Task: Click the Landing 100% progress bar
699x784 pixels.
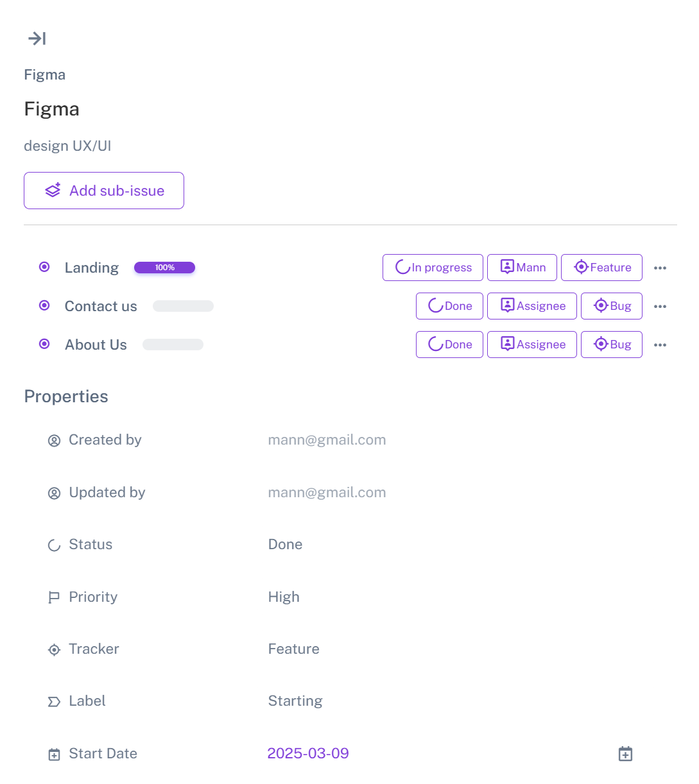Action: [164, 268]
